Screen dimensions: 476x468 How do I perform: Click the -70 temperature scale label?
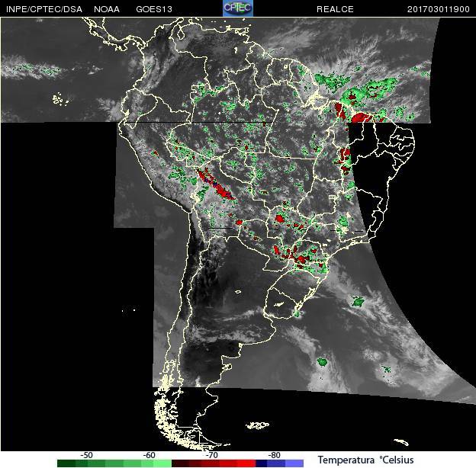[x=211, y=455]
